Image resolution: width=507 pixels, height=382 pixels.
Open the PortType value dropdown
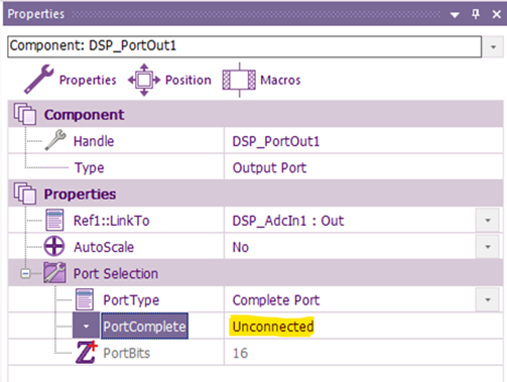click(488, 300)
